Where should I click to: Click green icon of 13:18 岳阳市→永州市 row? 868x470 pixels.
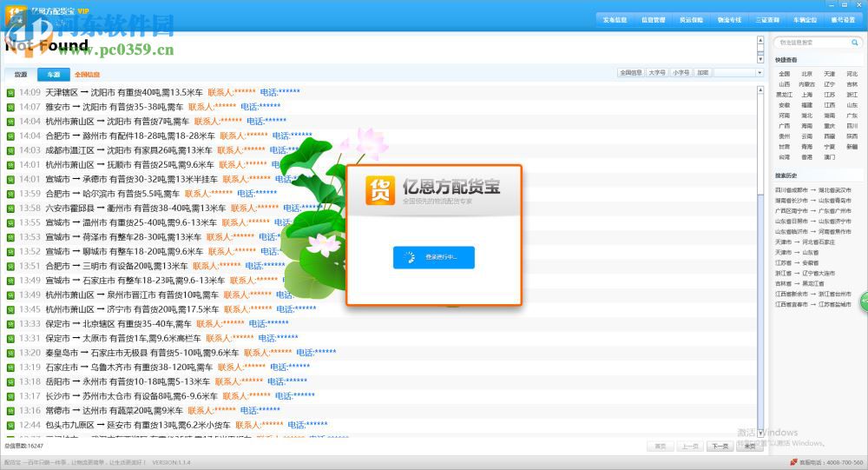coord(10,382)
